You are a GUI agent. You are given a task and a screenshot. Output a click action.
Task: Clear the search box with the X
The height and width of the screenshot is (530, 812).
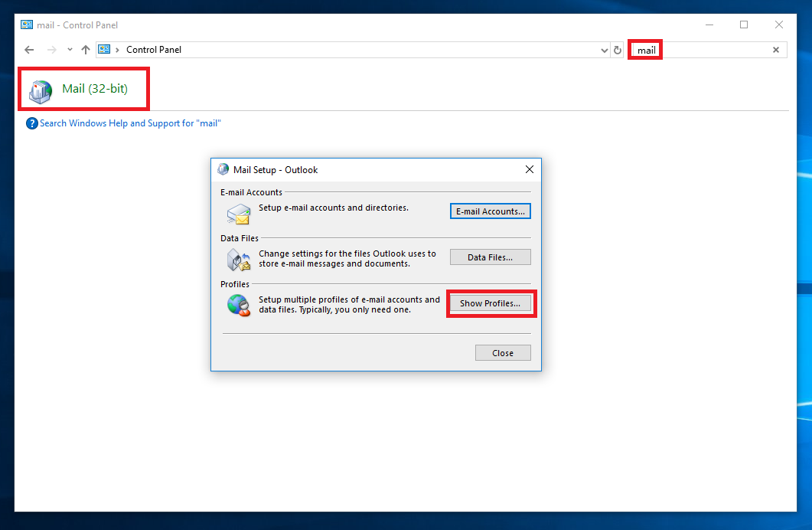point(776,50)
